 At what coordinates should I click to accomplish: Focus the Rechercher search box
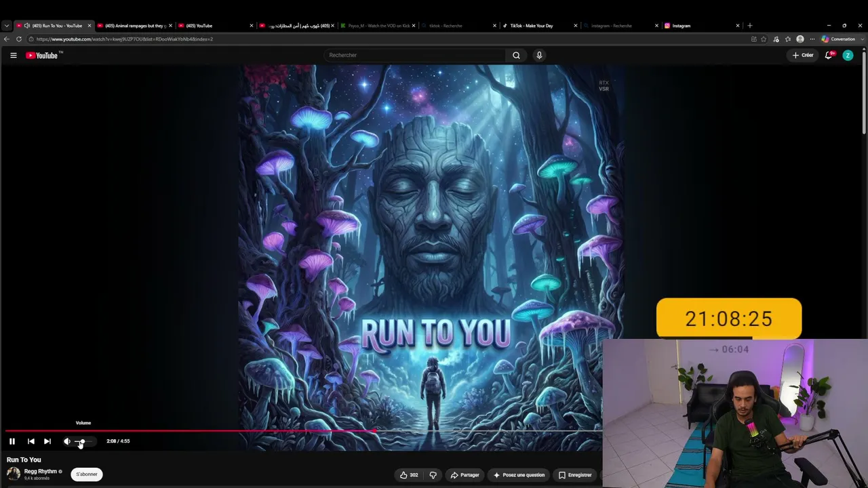[415, 56]
